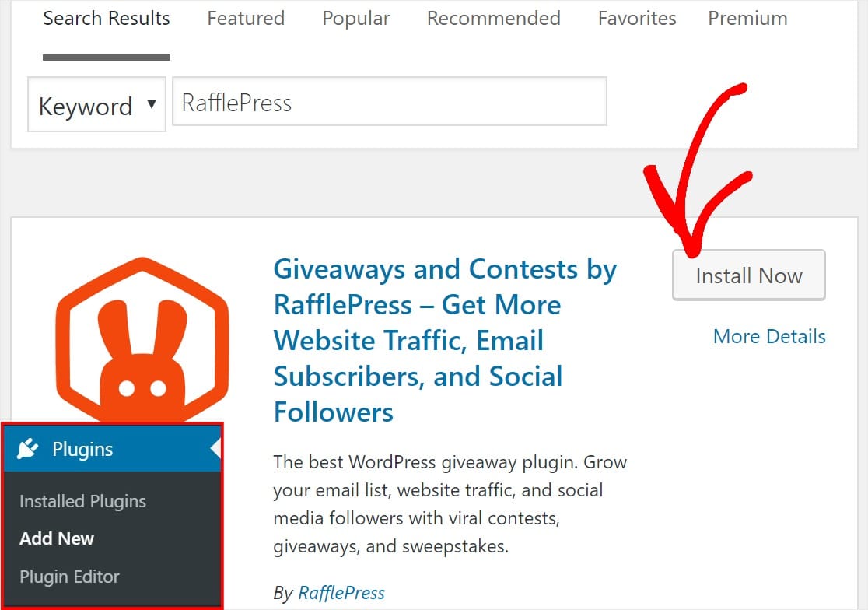Viewport: 868px width, 610px height.
Task: Open the Plugins menu in sidebar
Action: pyautogui.click(x=82, y=449)
